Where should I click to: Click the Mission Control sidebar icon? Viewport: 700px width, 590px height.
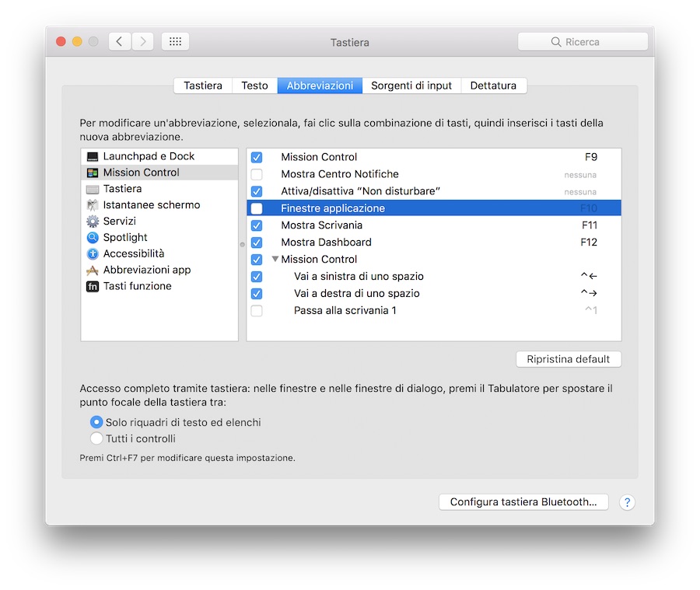93,173
